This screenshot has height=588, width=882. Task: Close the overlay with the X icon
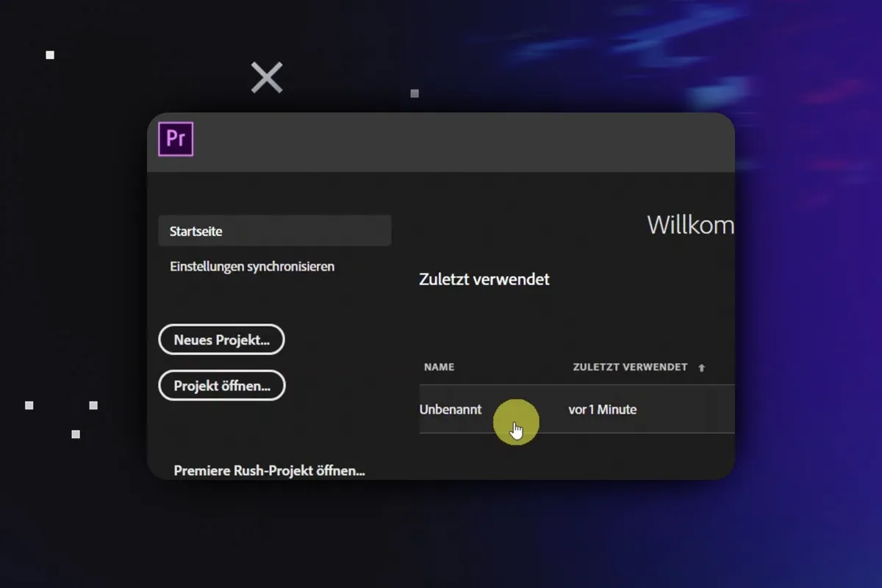267,77
